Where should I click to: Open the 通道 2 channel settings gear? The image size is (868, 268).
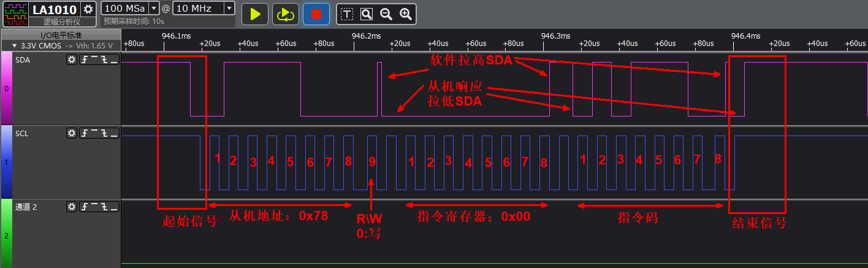72,207
